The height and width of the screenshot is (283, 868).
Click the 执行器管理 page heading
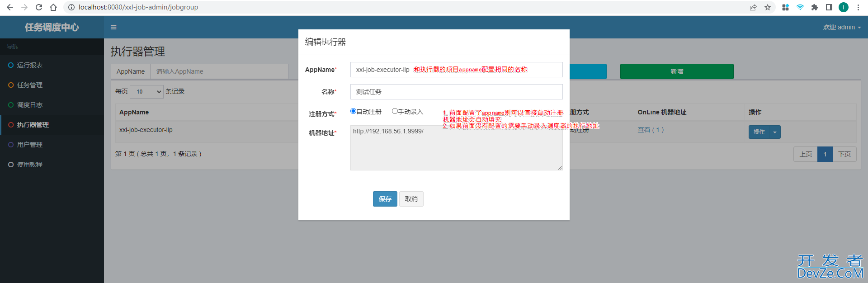pos(138,52)
